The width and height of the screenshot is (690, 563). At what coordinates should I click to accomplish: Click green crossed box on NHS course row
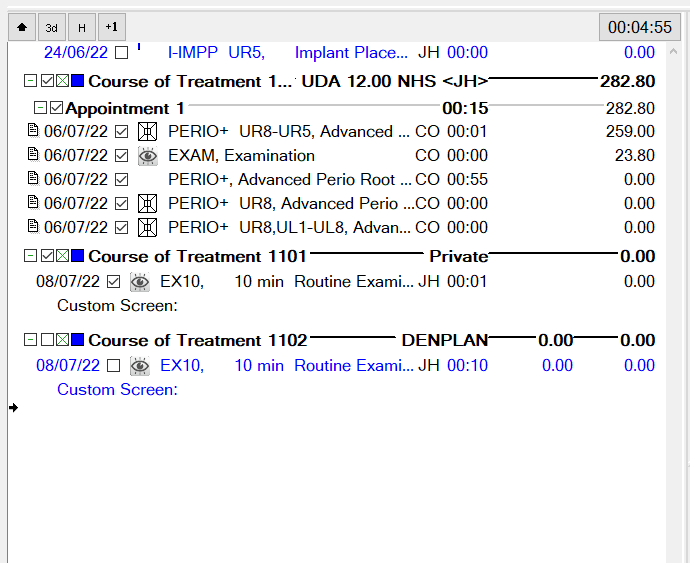[62, 81]
